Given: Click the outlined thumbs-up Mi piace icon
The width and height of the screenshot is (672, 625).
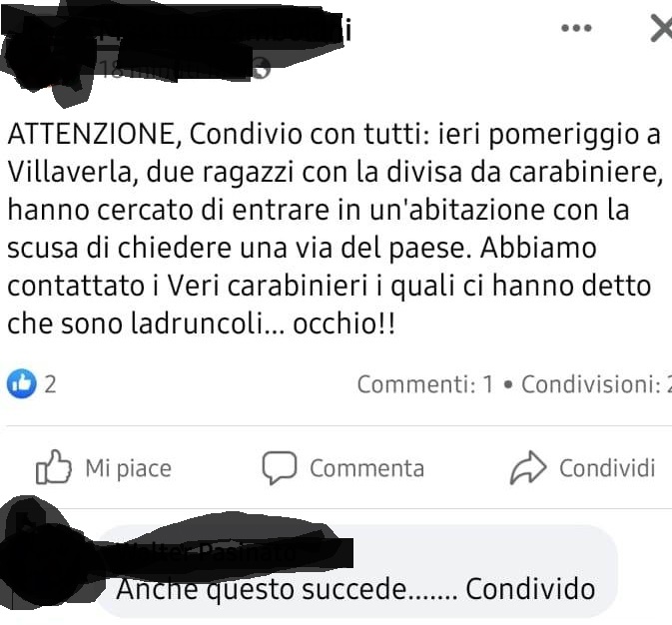Looking at the screenshot, I should (x=54, y=467).
